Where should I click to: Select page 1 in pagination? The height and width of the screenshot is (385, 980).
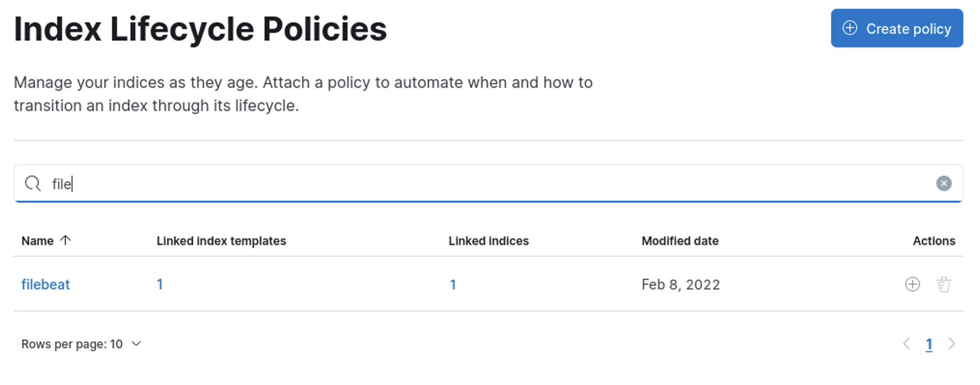click(x=929, y=344)
